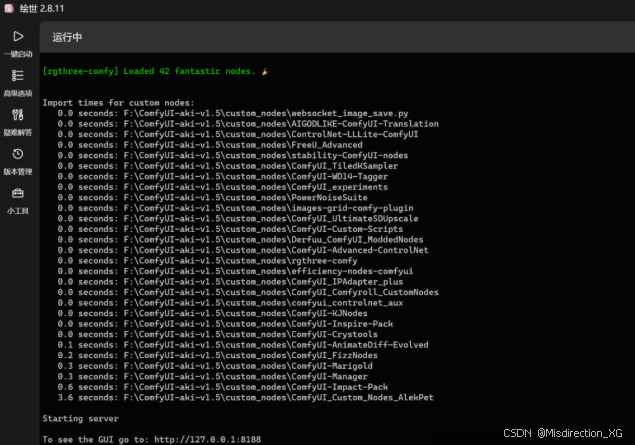
Task: Click the ComfyUI-Manager log line
Action: pos(213,377)
